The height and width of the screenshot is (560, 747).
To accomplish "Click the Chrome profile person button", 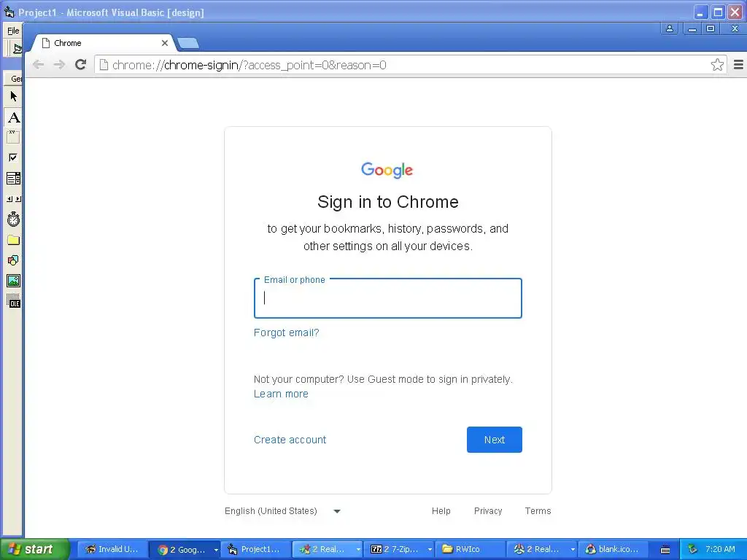I will 670,28.
